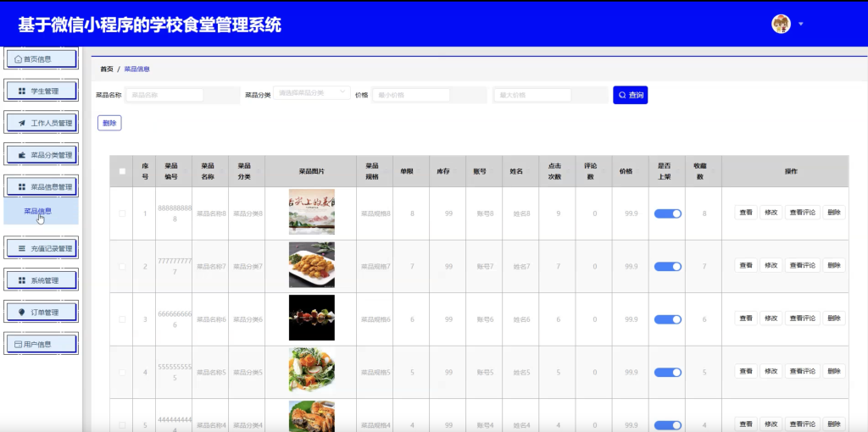This screenshot has height=432, width=868.
Task: Click the list icon of 充值记录管理
Action: tap(22, 248)
